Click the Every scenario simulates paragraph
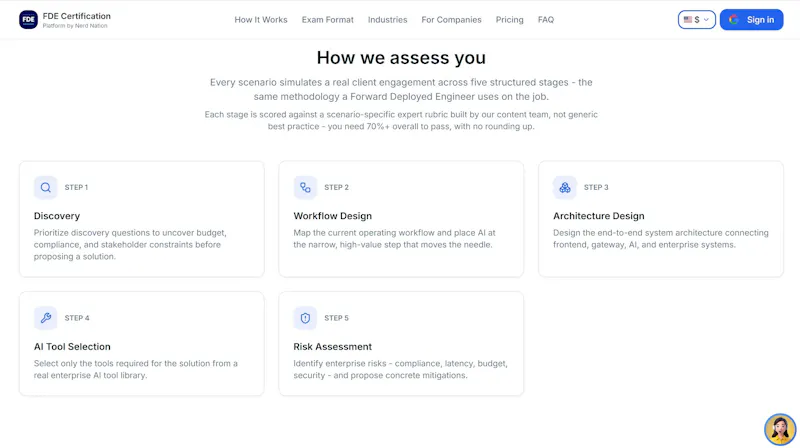This screenshot has width=800, height=448. coord(401,89)
